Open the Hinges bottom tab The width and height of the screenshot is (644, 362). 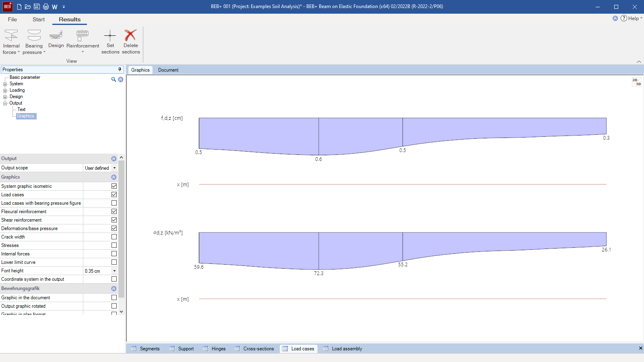point(214,349)
